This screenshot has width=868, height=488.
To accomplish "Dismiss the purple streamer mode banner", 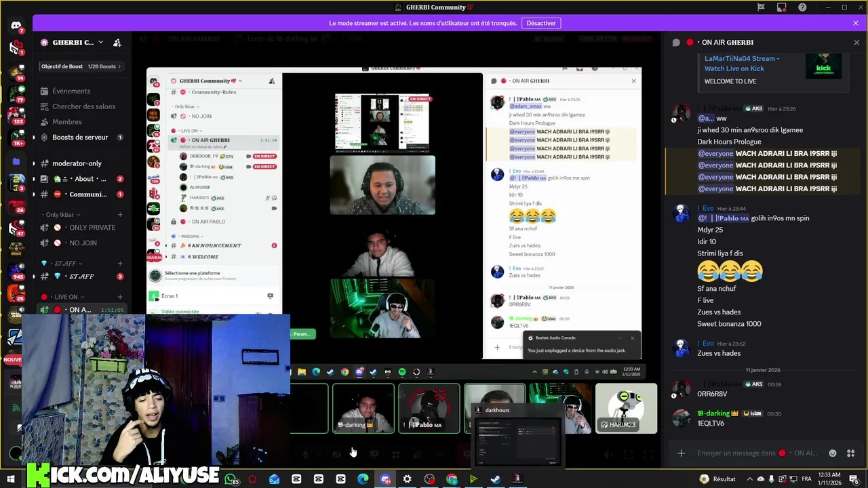I will (x=856, y=23).
